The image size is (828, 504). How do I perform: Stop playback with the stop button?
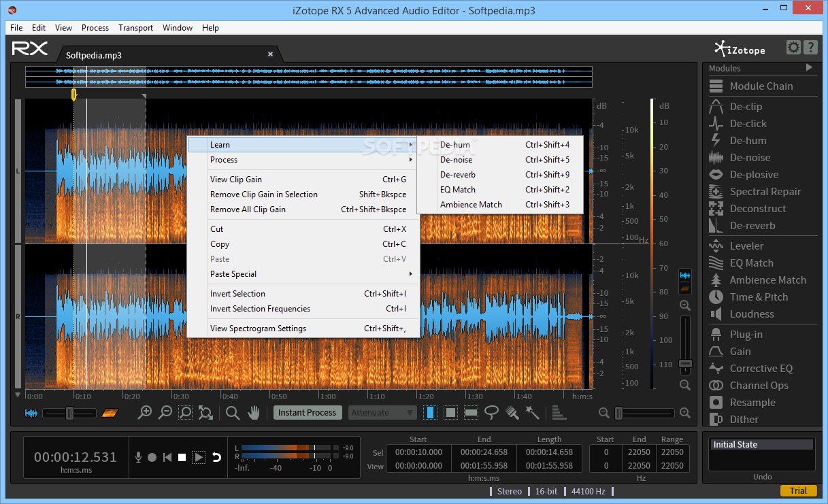[x=182, y=457]
